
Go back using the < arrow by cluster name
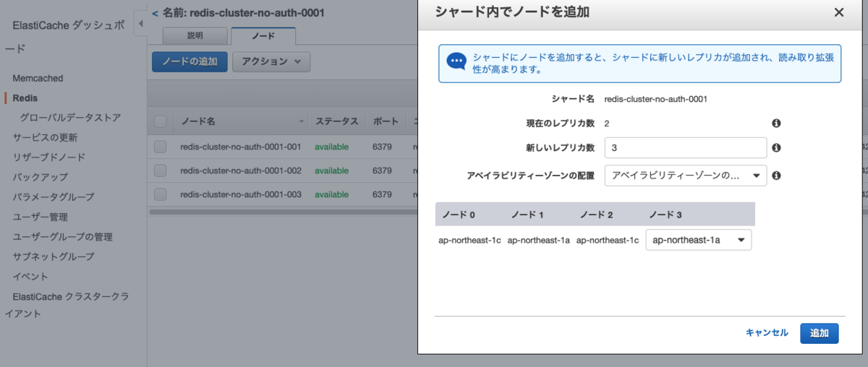point(155,12)
